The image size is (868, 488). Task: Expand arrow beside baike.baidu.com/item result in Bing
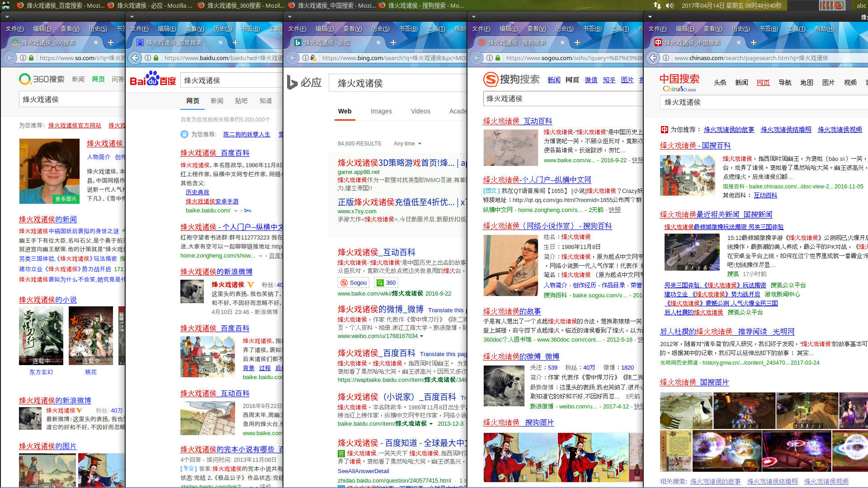click(431, 424)
